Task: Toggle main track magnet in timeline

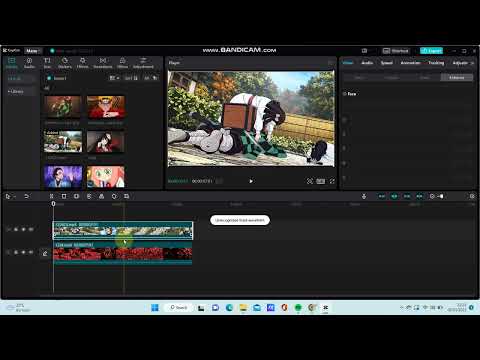Action: 382,196
